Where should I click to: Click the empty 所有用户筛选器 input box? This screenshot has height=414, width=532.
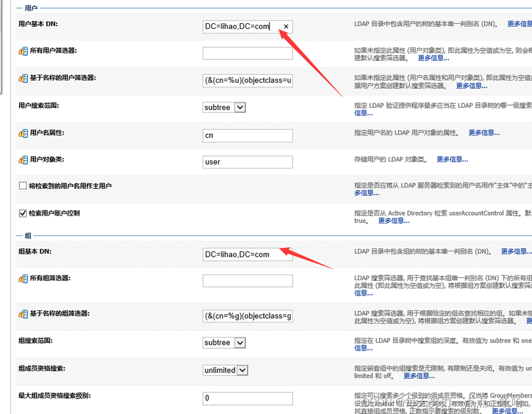pyautogui.click(x=247, y=53)
